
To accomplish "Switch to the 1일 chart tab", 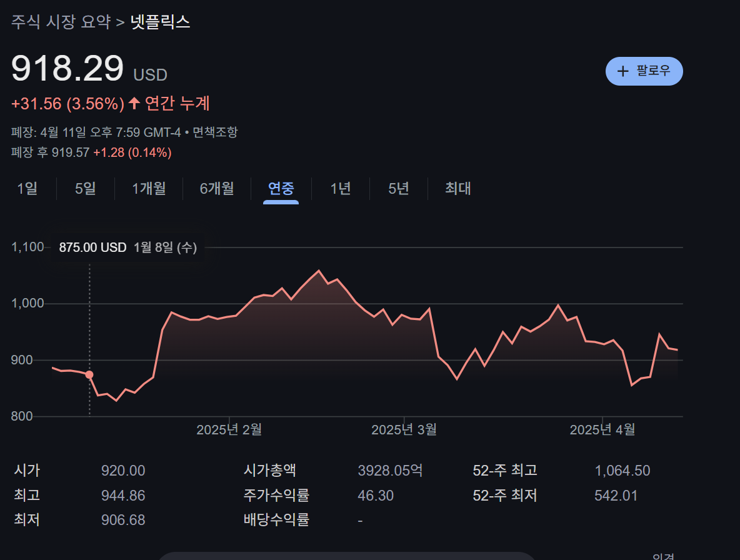I will click(x=27, y=188).
